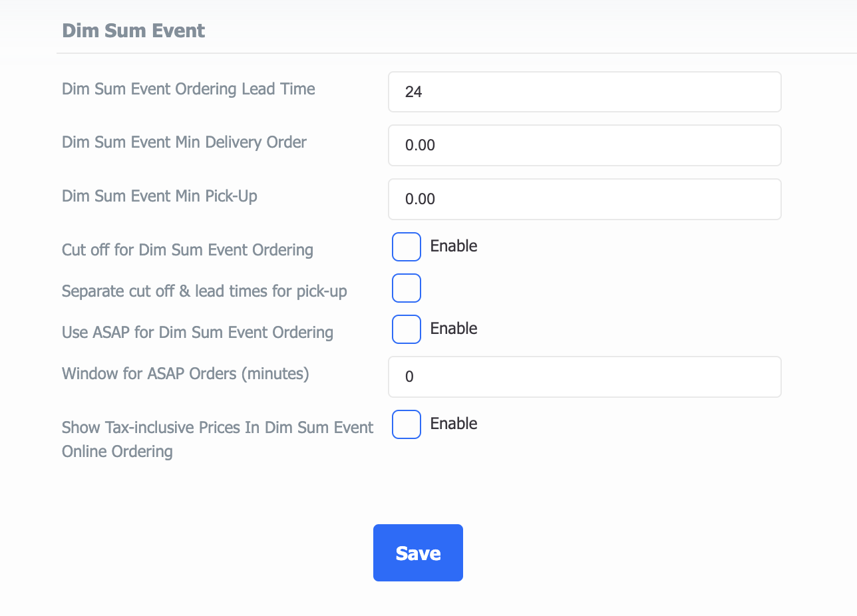The width and height of the screenshot is (857, 616).
Task: Enable the Cut off for Ordering checkbox
Action: click(407, 247)
